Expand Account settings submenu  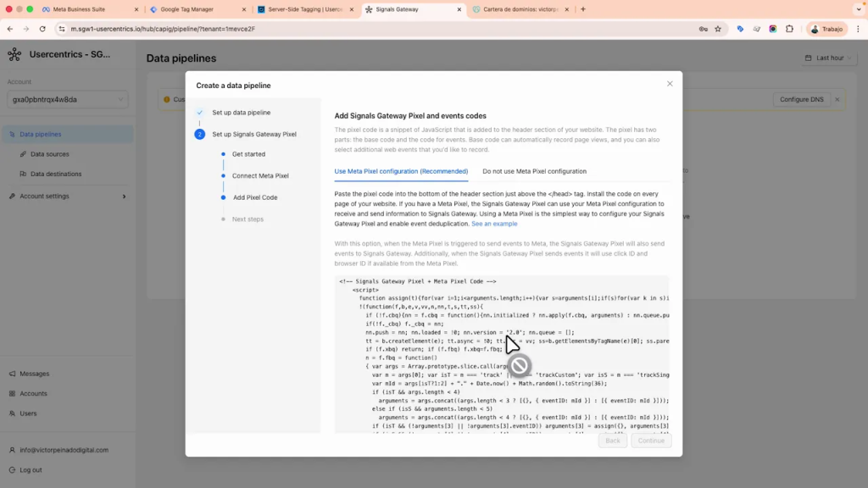[x=68, y=196]
